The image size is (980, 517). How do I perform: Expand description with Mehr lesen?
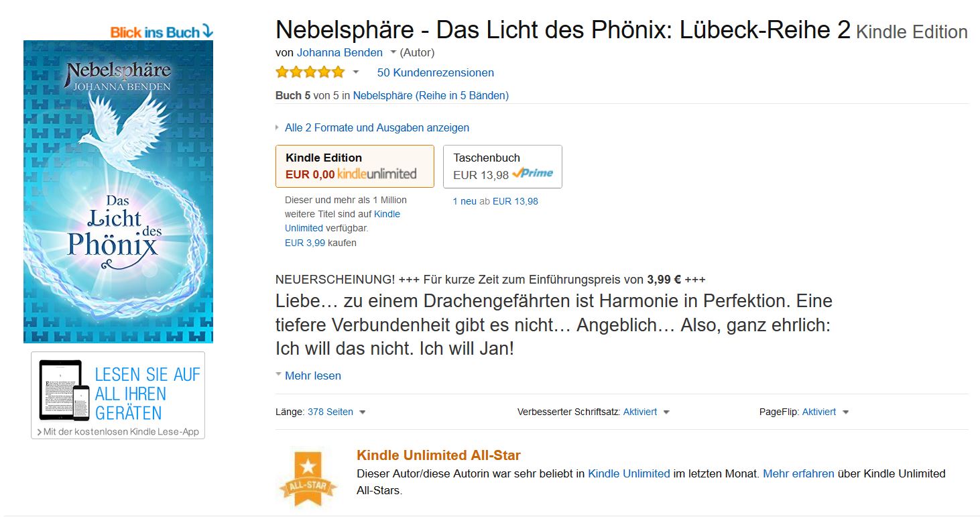312,376
